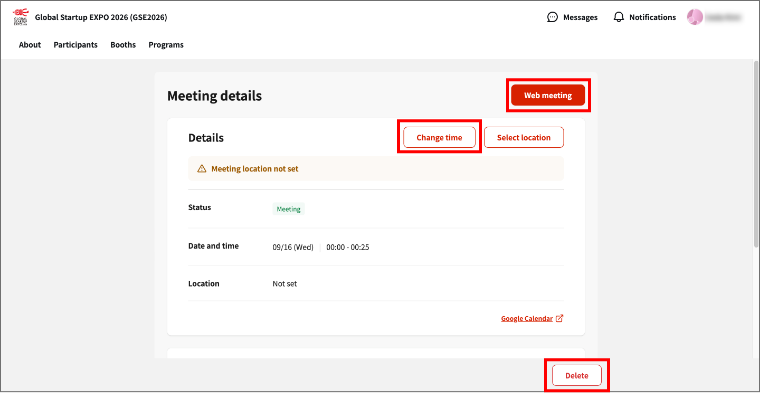Open the About menu

click(x=30, y=45)
